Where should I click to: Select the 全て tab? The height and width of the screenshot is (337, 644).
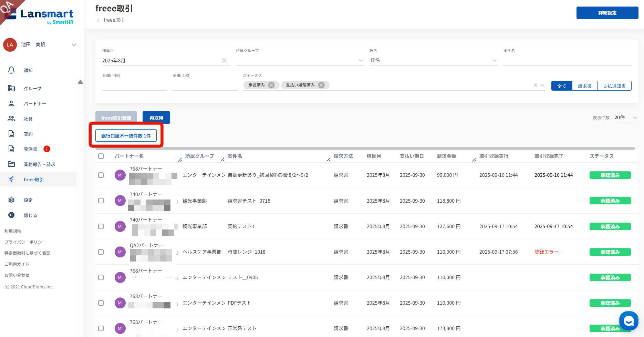(562, 86)
